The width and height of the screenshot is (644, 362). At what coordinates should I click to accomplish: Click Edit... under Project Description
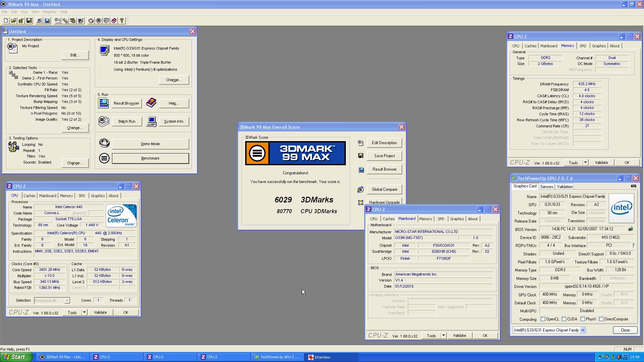coord(75,55)
